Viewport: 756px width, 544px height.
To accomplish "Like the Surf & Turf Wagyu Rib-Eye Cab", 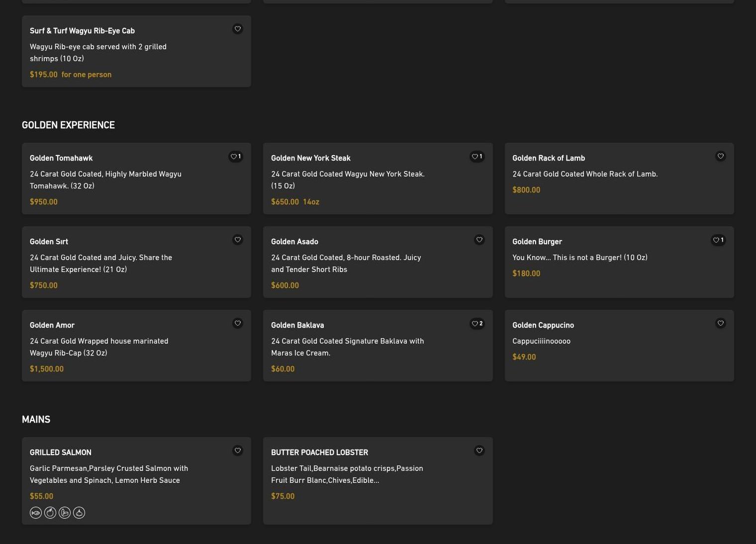I will [238, 29].
